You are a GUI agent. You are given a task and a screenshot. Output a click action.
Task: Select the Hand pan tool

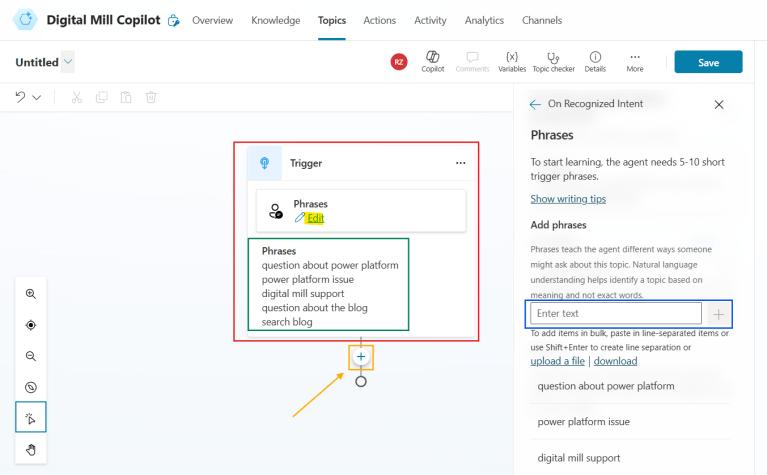click(x=30, y=450)
